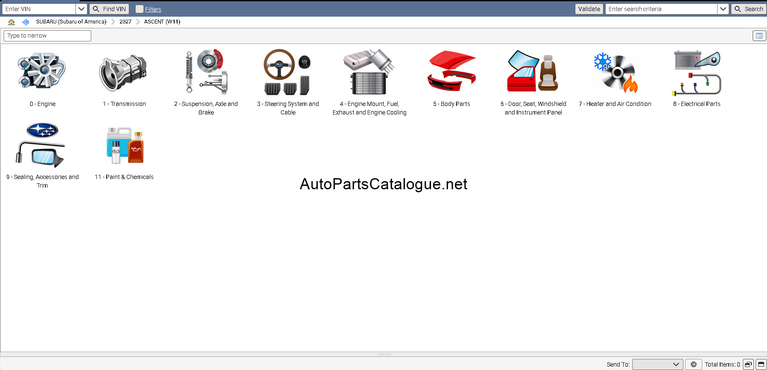Select the ASCENT (W11) breadcrumb
Viewport: 767px width, 370px height.
(x=162, y=22)
